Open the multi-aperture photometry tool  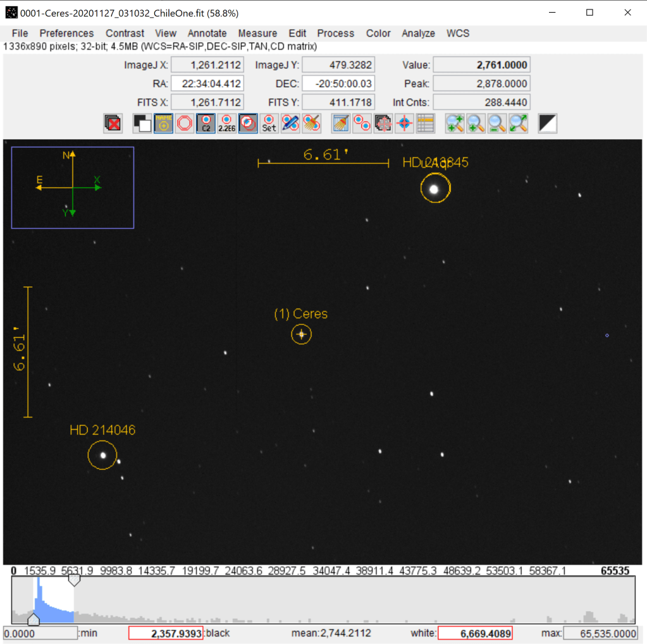[x=362, y=123]
